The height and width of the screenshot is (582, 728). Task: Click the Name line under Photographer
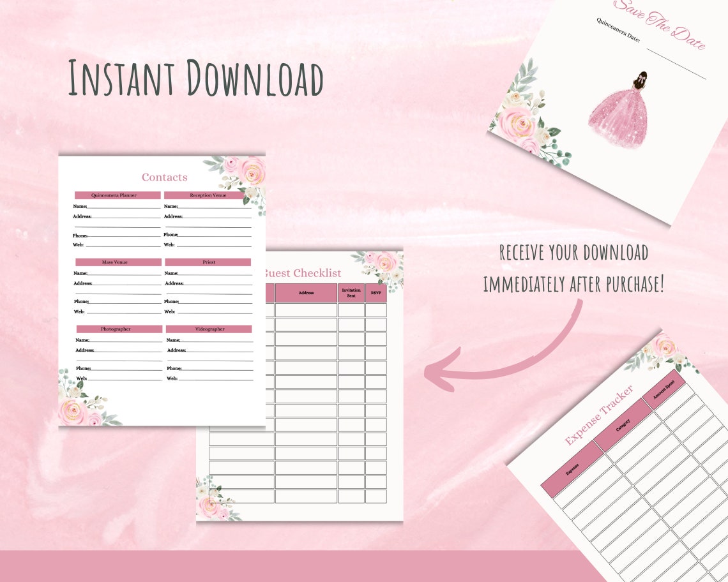click(x=119, y=340)
